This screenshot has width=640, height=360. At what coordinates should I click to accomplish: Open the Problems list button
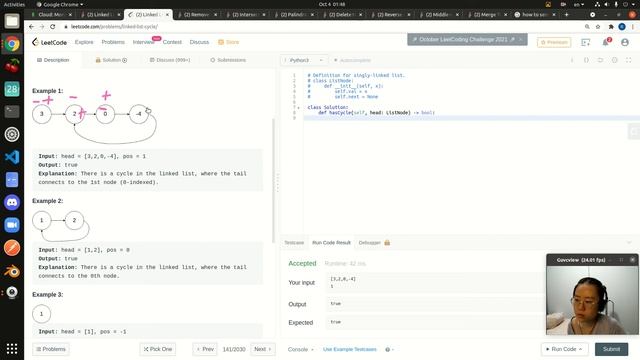pos(51,349)
